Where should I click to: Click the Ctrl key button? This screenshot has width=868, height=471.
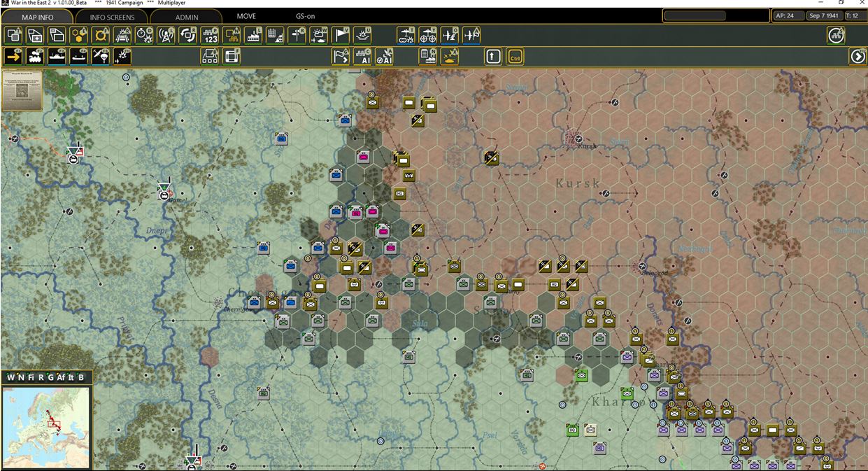tap(515, 57)
